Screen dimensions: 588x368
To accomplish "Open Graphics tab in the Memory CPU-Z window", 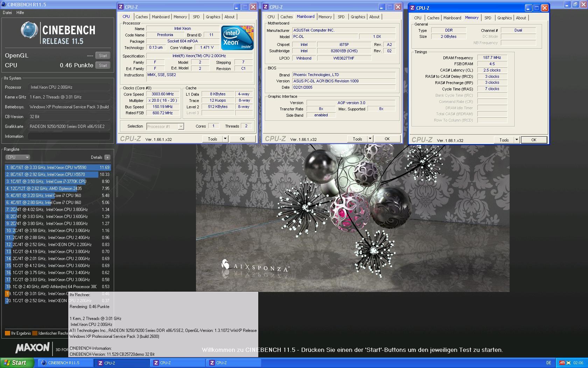I will click(x=504, y=18).
